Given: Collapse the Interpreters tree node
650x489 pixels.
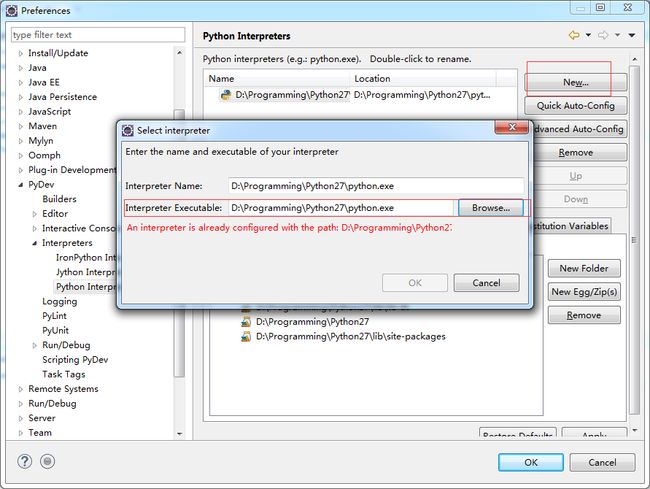Looking at the screenshot, I should [34, 243].
